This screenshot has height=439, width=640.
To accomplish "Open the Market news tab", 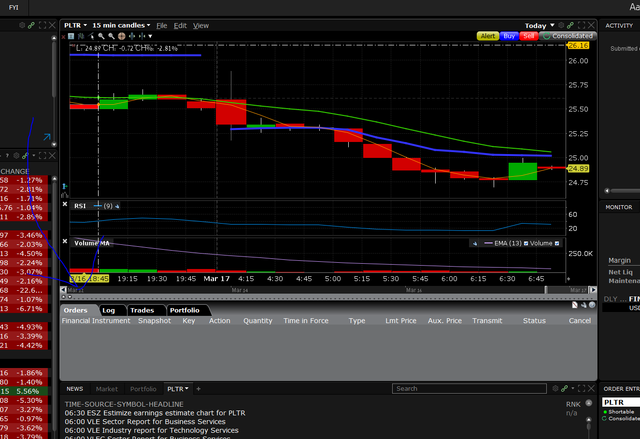I will pos(107,389).
